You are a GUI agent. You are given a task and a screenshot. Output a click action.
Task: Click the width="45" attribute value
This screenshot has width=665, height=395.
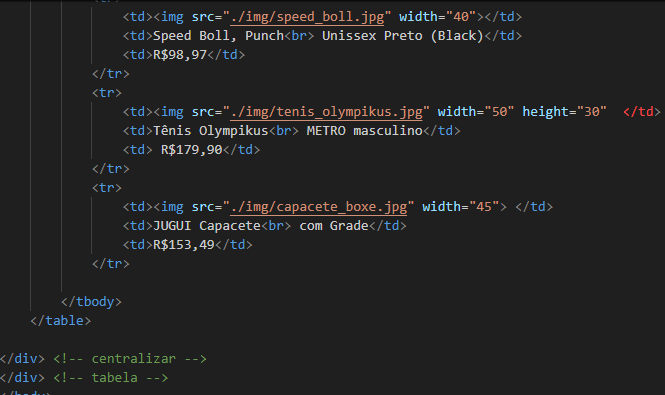tap(484, 207)
